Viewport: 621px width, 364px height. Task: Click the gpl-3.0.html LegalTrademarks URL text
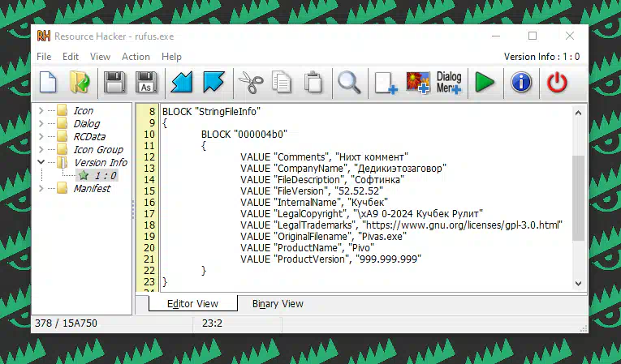pos(462,225)
